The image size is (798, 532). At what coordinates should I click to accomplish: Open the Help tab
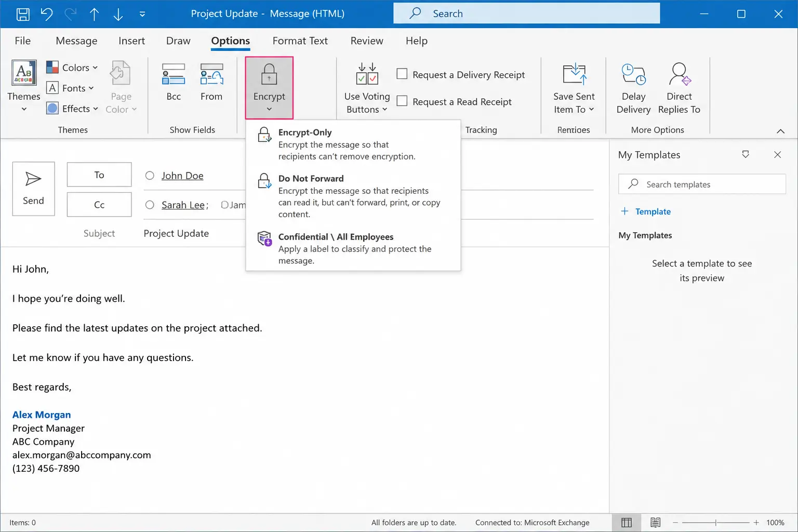(417, 41)
